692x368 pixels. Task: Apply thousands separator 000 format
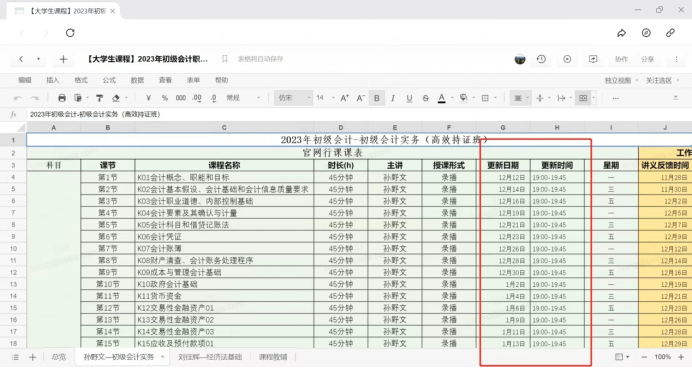(x=181, y=98)
